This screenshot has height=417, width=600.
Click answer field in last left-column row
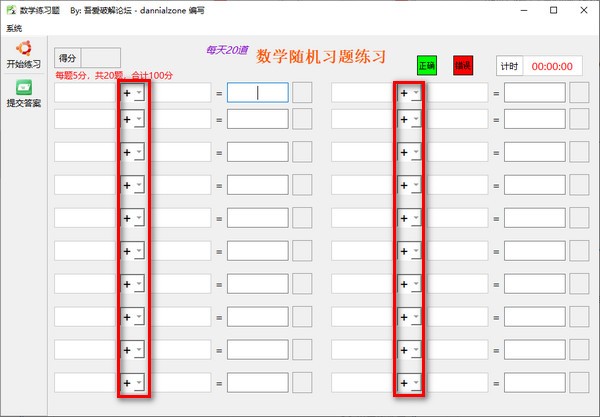[258, 383]
